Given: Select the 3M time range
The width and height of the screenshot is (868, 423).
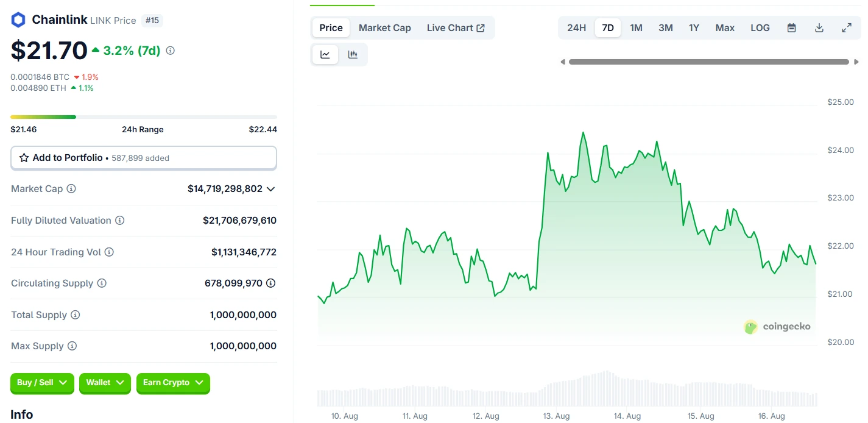Looking at the screenshot, I should (665, 28).
